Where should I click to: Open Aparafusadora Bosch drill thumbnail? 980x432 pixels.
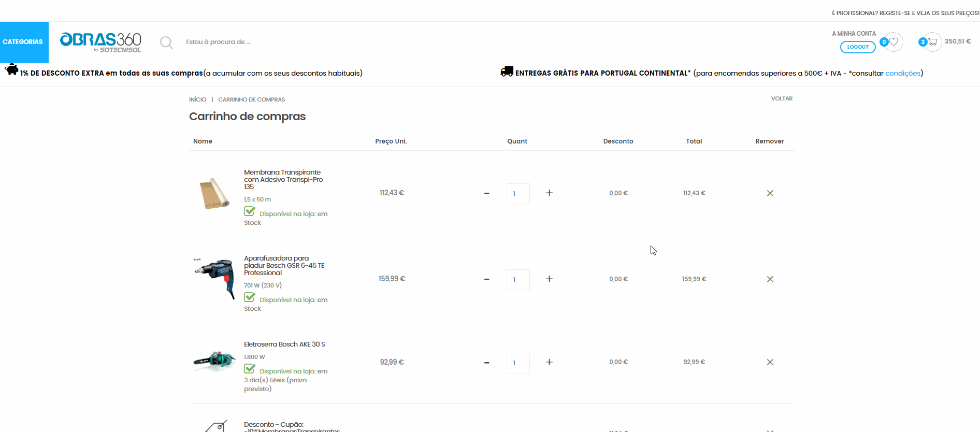pos(214,279)
